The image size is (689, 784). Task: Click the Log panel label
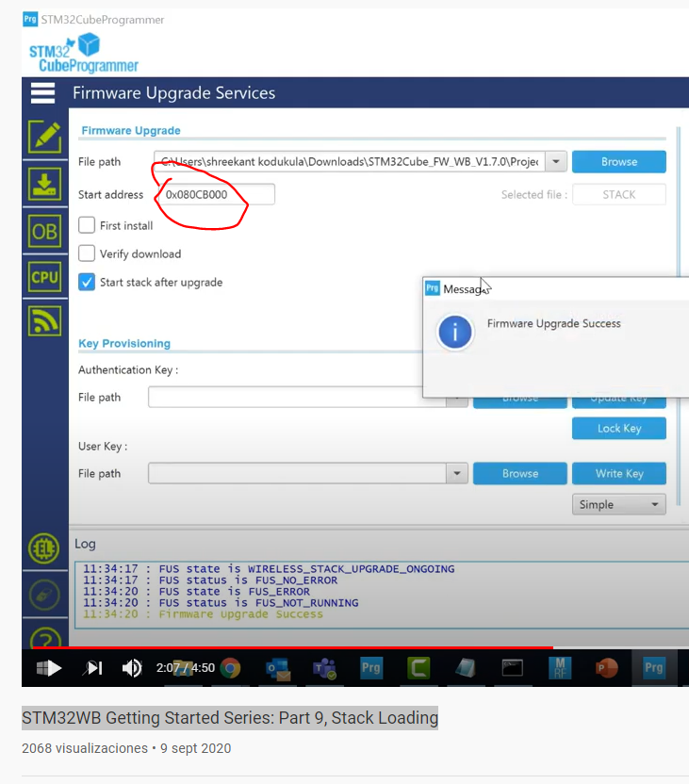85,544
